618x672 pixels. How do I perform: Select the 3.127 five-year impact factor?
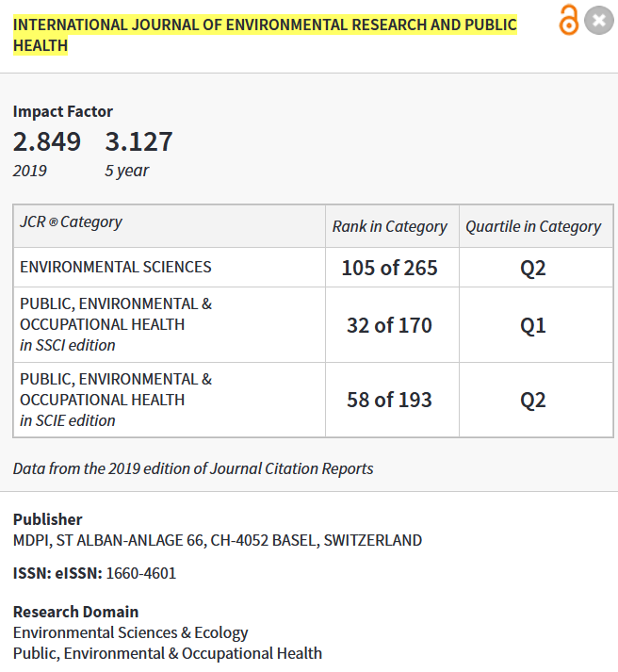[x=138, y=141]
